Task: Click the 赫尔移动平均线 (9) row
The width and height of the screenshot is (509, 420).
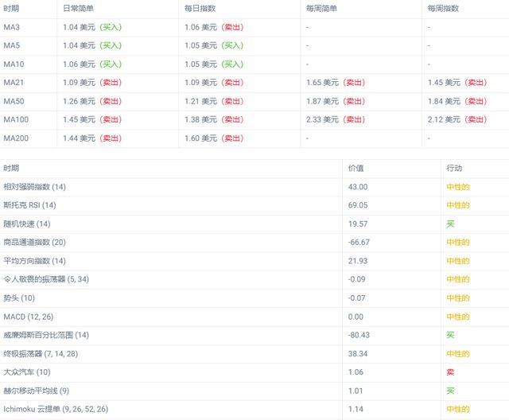Action: (254, 391)
